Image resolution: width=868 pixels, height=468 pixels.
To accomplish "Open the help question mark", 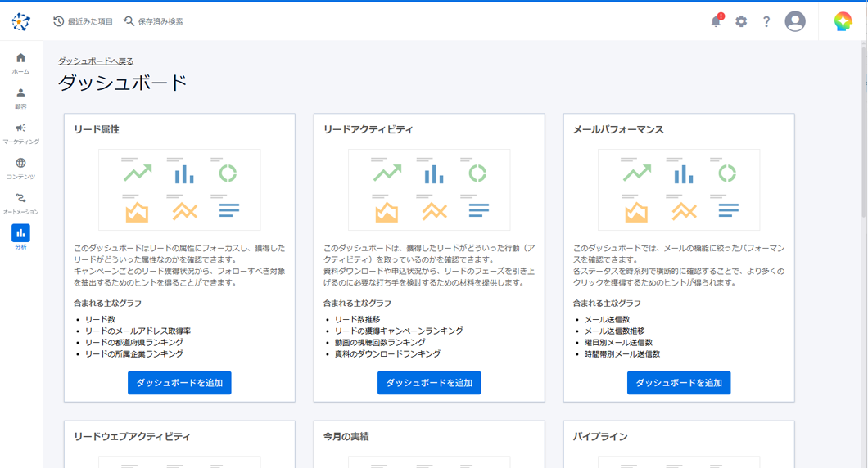I will pyautogui.click(x=766, y=21).
